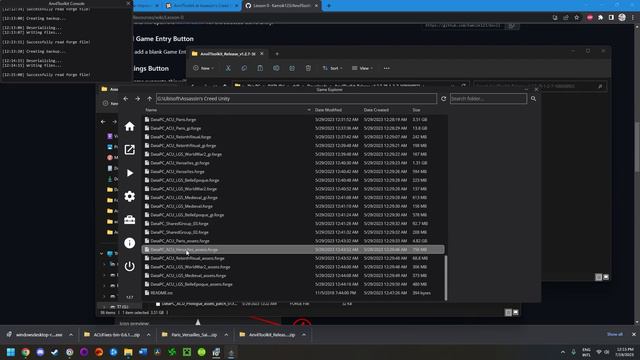Image resolution: width=640 pixels, height=360 pixels.
Task: Show hidden system tray icons
Action: click(563, 352)
